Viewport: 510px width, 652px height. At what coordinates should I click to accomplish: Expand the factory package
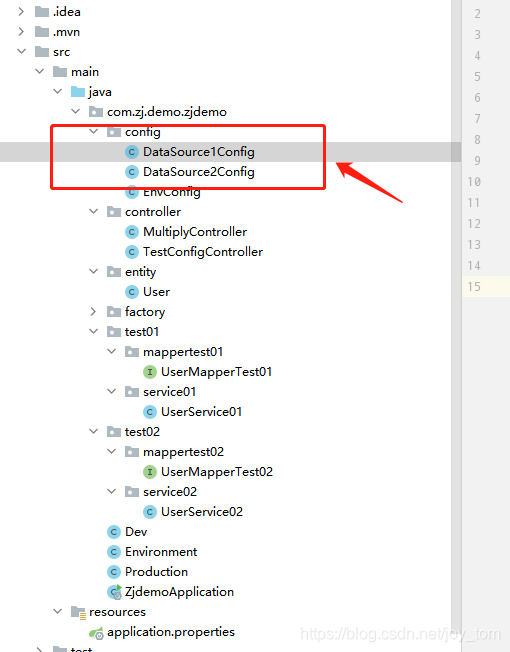click(x=93, y=311)
